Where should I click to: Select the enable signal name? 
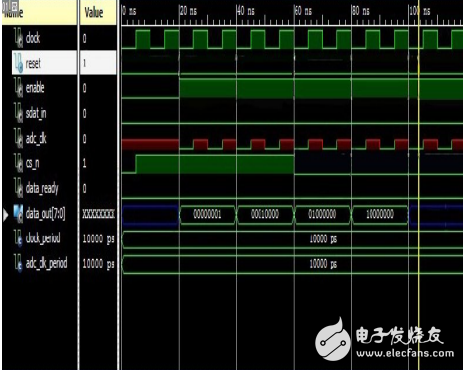point(35,88)
